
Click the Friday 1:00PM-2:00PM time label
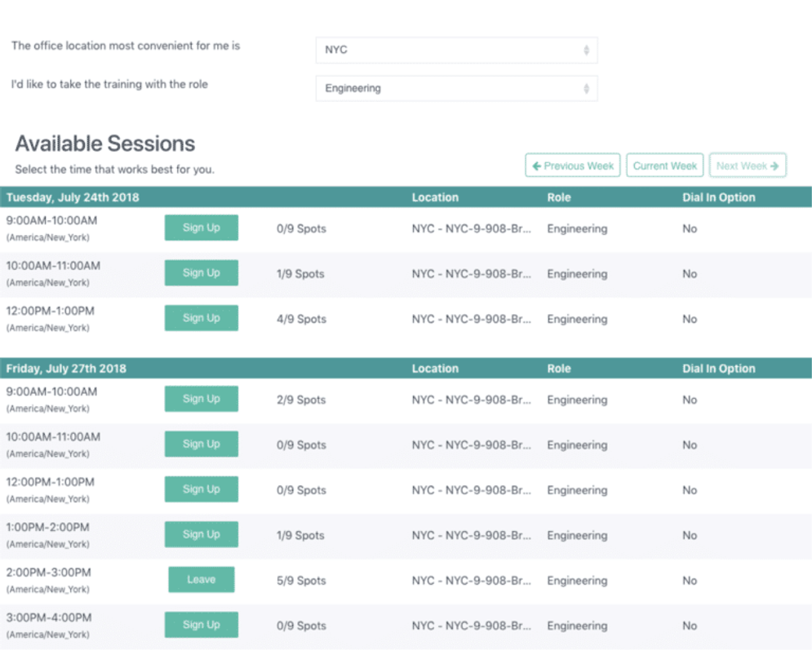[x=47, y=528]
